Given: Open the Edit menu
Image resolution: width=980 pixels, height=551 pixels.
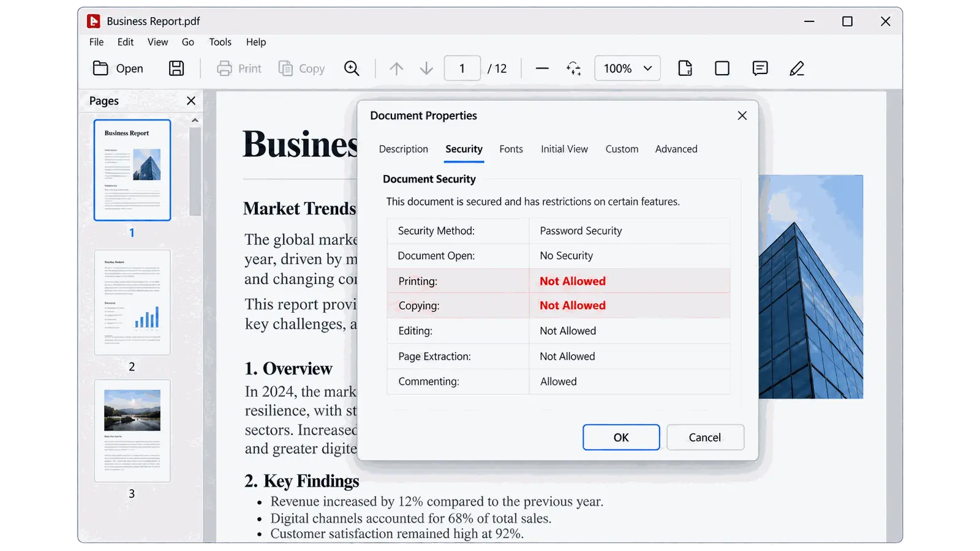Looking at the screenshot, I should click(x=126, y=42).
